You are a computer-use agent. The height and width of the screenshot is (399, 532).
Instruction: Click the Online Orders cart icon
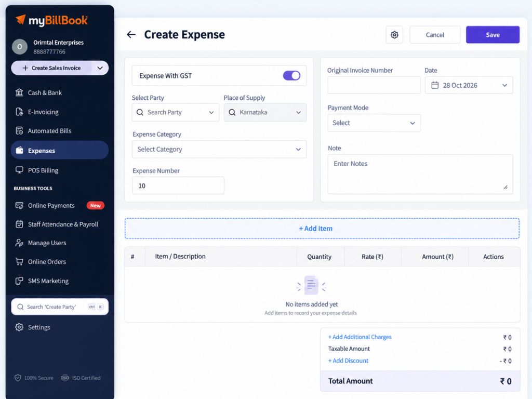(19, 262)
